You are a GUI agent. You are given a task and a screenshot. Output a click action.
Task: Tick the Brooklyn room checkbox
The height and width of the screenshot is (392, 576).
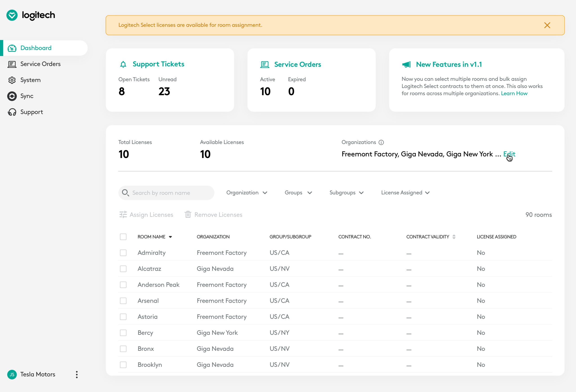123,365
